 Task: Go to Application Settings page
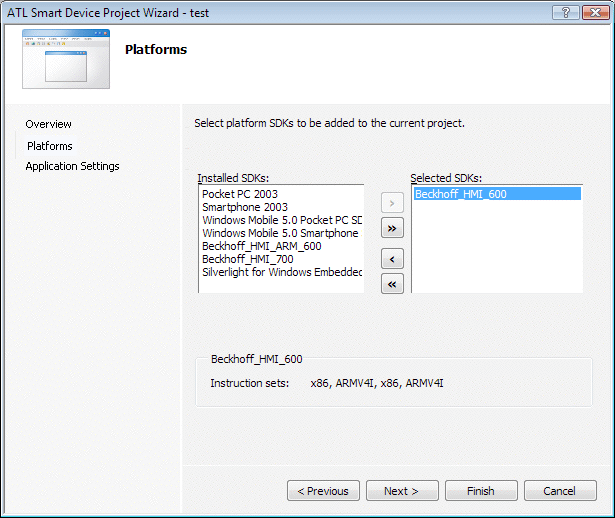coord(72,166)
